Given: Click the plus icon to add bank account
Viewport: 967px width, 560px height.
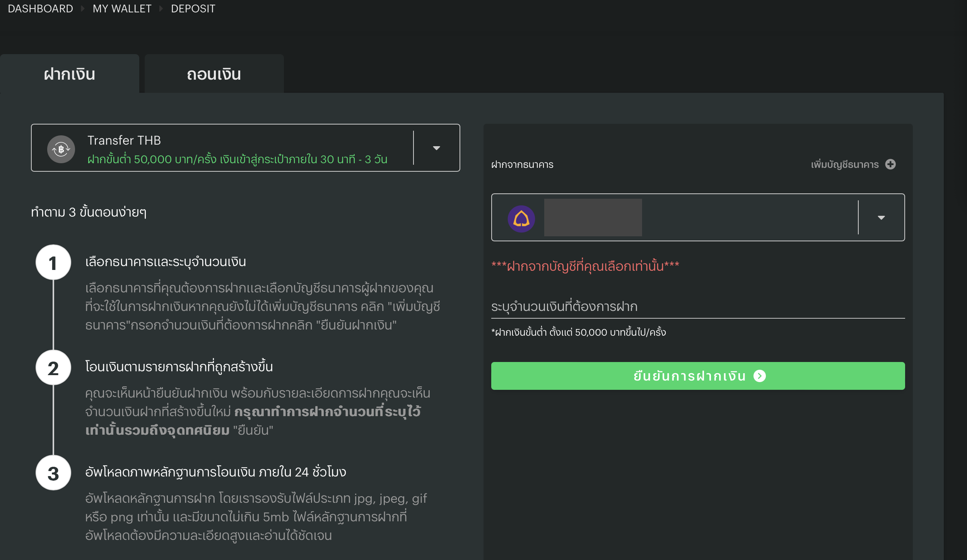Looking at the screenshot, I should pos(890,164).
